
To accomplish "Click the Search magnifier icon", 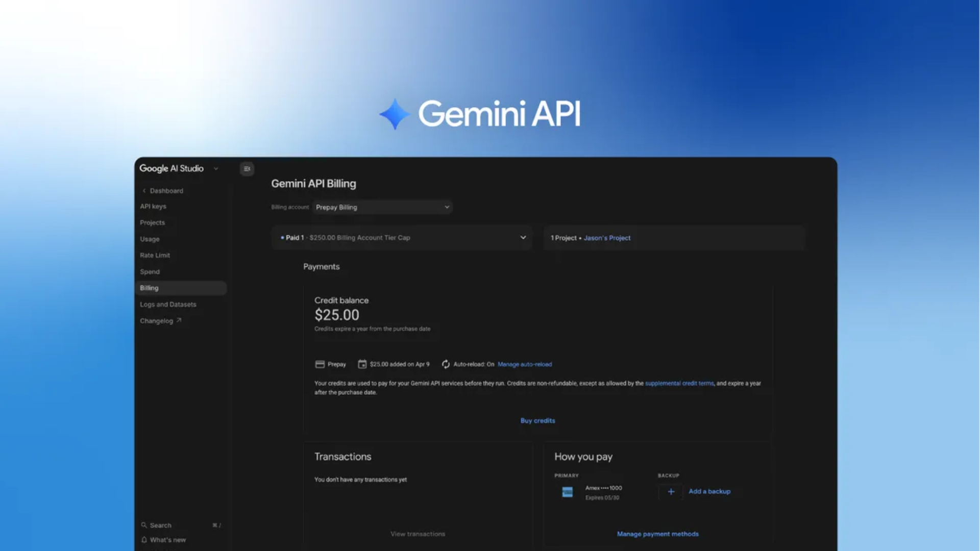I will coord(144,525).
